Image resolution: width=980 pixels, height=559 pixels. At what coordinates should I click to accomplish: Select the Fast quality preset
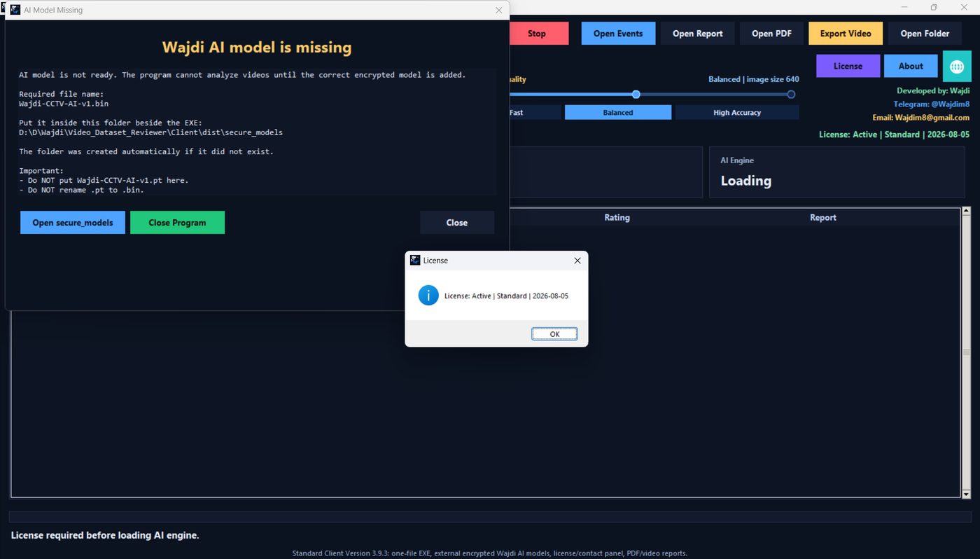535,112
